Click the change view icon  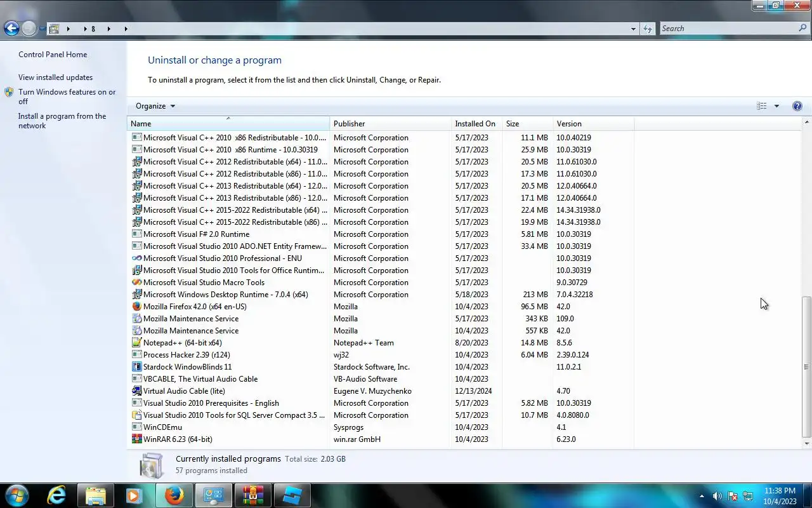[762, 106]
